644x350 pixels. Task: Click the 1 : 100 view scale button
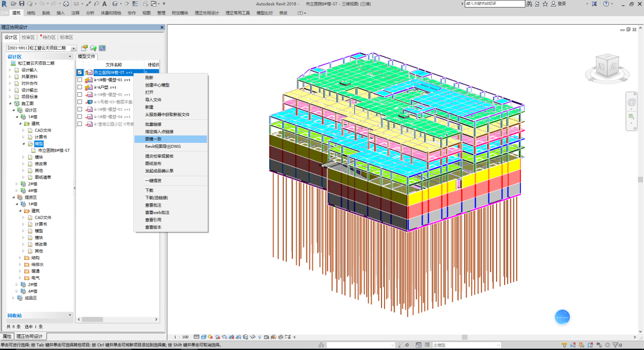coord(181,337)
